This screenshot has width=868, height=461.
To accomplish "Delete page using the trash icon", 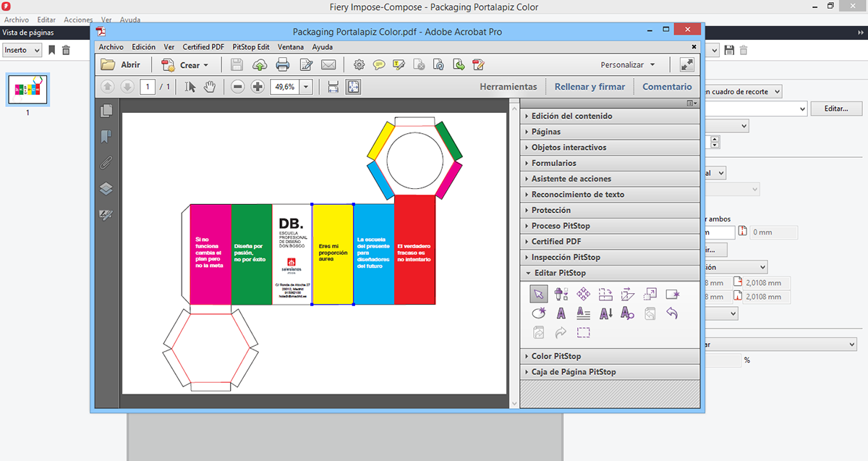I will tap(67, 50).
